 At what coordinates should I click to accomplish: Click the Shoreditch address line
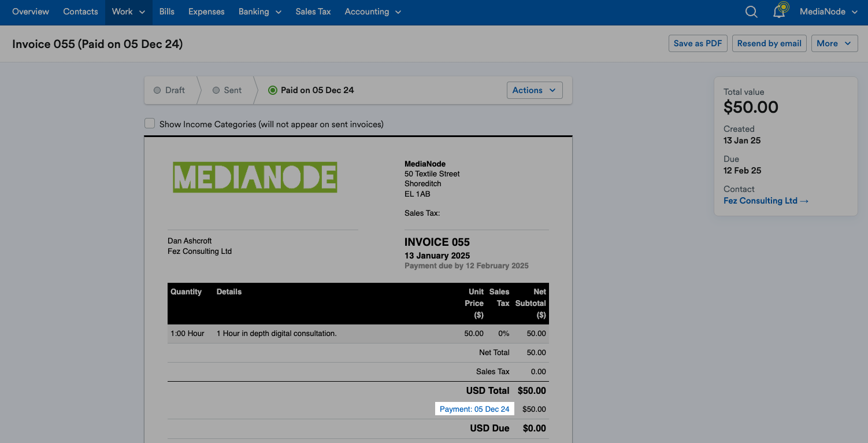tap(423, 184)
